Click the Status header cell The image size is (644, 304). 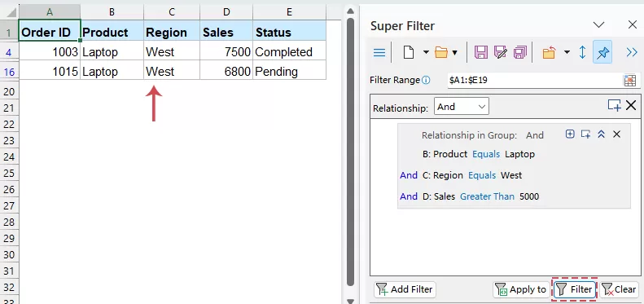click(x=290, y=32)
